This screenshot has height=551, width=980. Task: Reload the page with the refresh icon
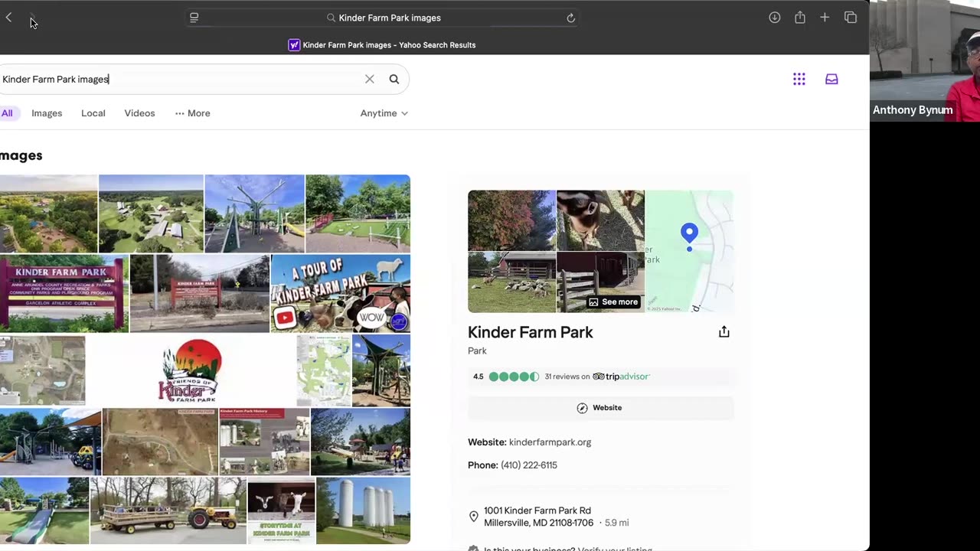coord(570,18)
